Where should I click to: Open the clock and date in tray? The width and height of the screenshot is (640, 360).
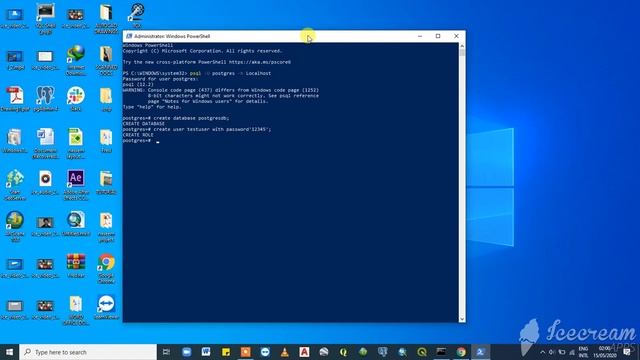click(x=605, y=352)
